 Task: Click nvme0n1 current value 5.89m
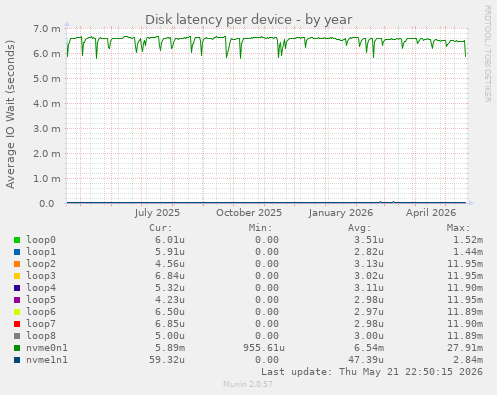click(x=170, y=348)
